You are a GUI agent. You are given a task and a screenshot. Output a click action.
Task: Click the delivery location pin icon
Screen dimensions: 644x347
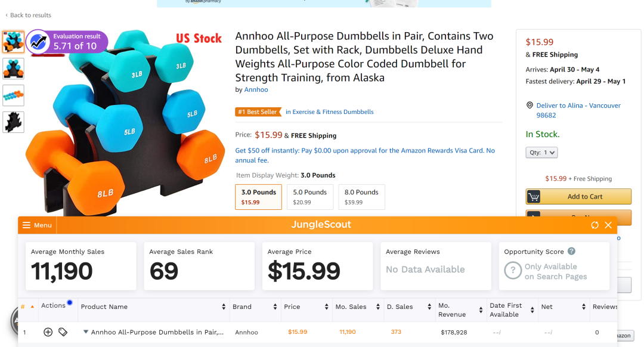click(530, 106)
